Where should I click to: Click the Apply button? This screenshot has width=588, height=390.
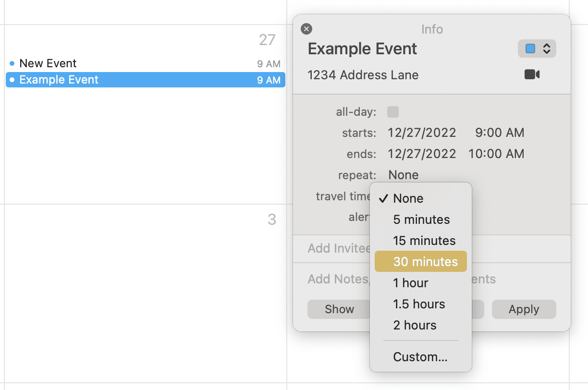click(x=524, y=309)
